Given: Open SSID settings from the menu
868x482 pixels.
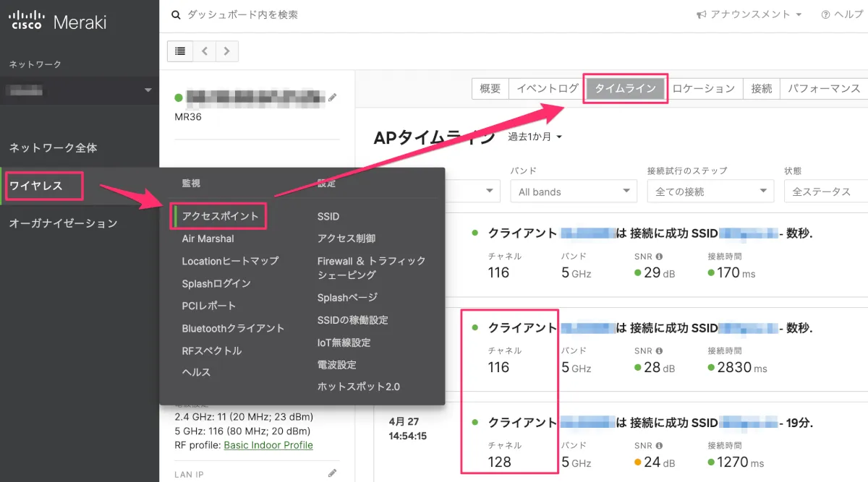Looking at the screenshot, I should (x=328, y=216).
